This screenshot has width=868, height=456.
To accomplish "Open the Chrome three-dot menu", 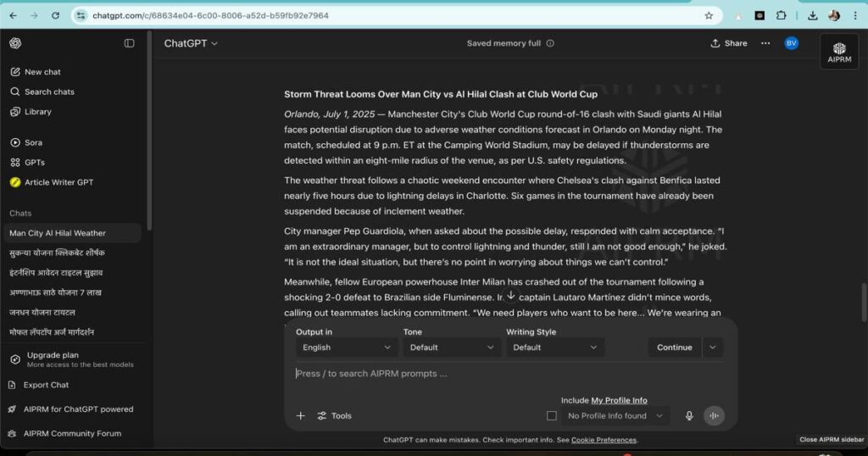I will 855,15.
